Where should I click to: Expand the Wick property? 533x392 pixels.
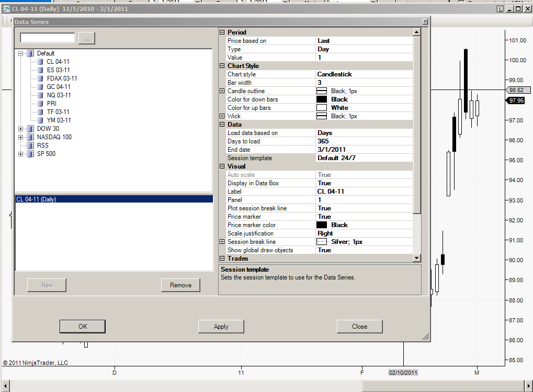(x=222, y=116)
